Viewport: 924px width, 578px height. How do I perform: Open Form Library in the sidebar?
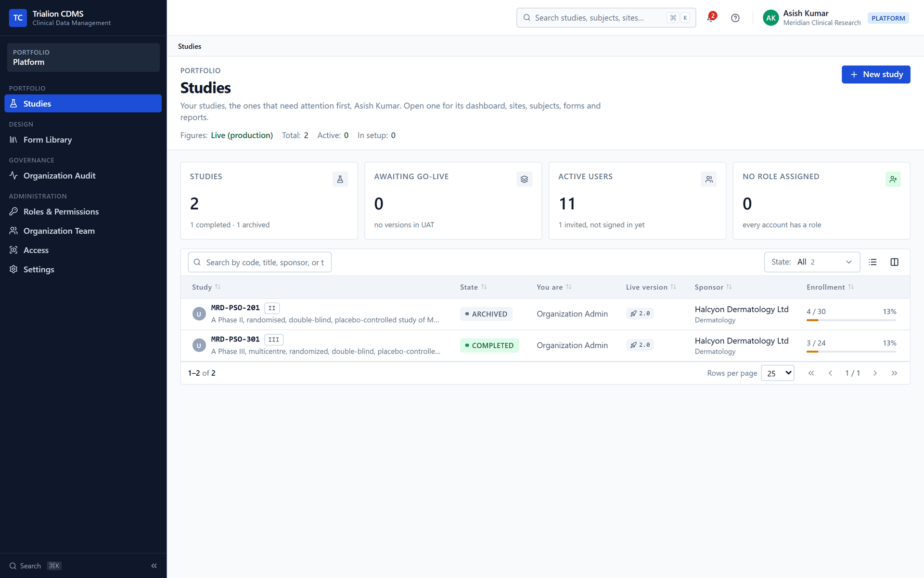83,140
